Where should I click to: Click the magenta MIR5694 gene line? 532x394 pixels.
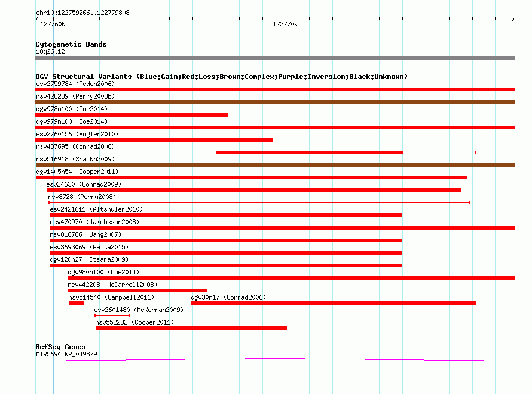coord(275,359)
